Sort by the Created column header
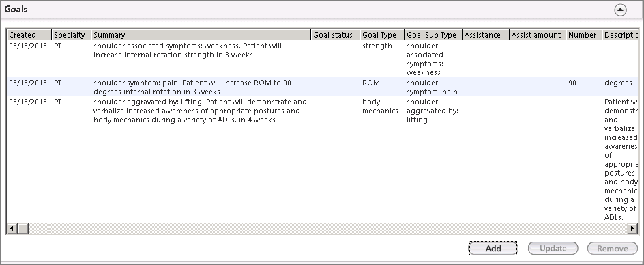Image resolution: width=644 pixels, height=265 pixels. (29, 35)
